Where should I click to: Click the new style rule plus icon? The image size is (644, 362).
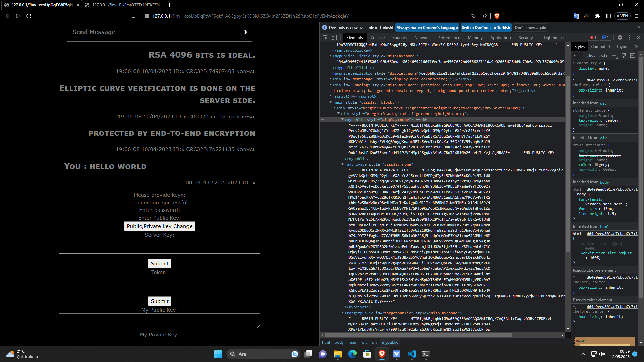614,56
